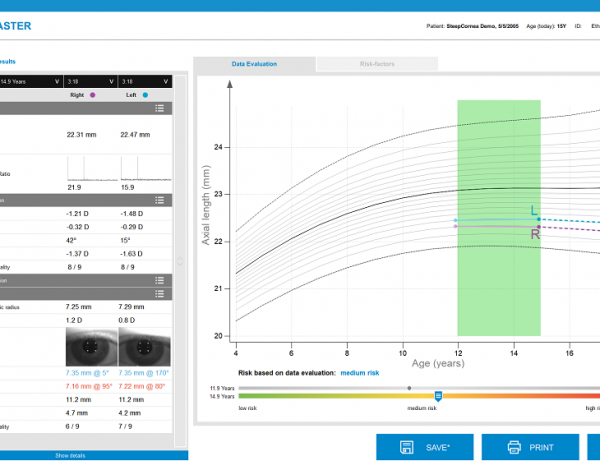
Task: Collapse the left results panel with splitter arrow
Action: pos(180,262)
